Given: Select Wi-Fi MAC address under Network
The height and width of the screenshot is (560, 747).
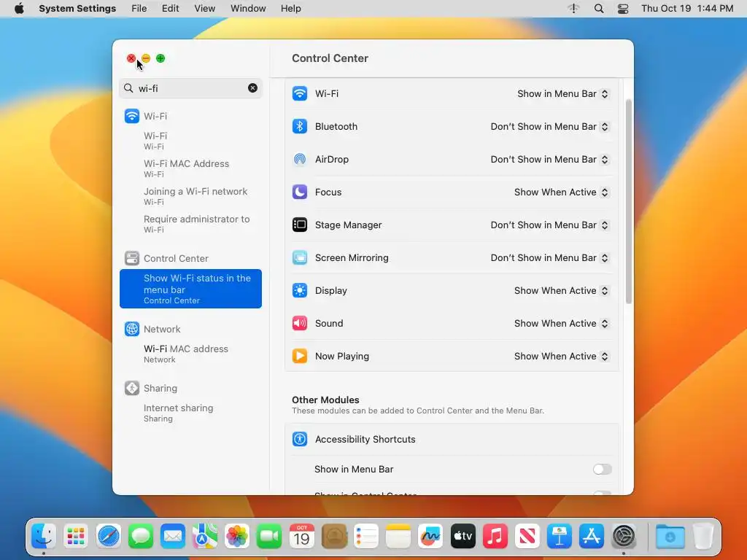Looking at the screenshot, I should (190, 354).
